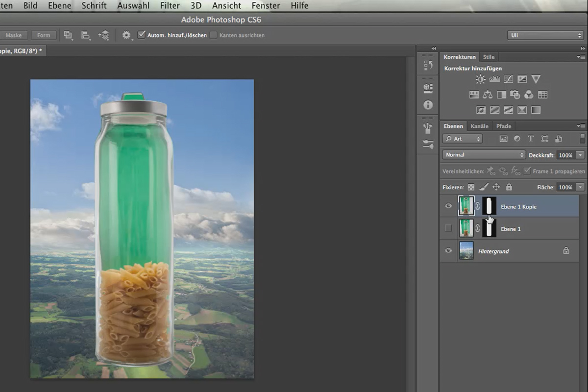Open the Filter menu

[x=170, y=6]
